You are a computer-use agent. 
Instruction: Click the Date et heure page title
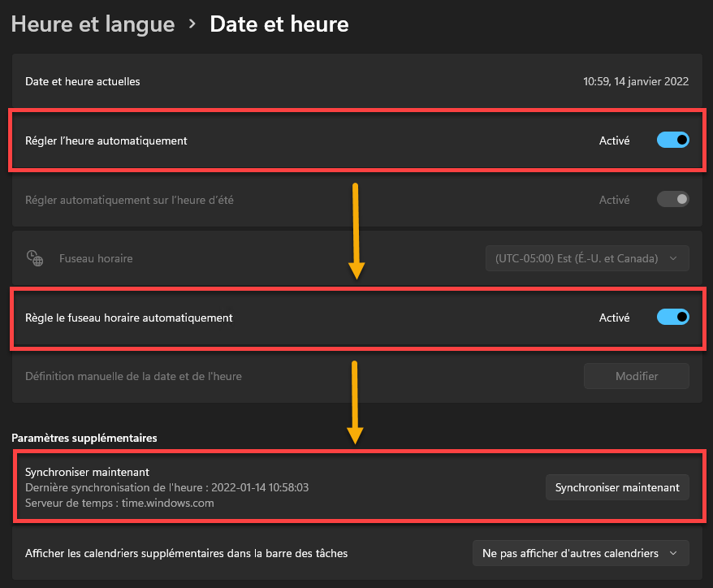pyautogui.click(x=279, y=24)
